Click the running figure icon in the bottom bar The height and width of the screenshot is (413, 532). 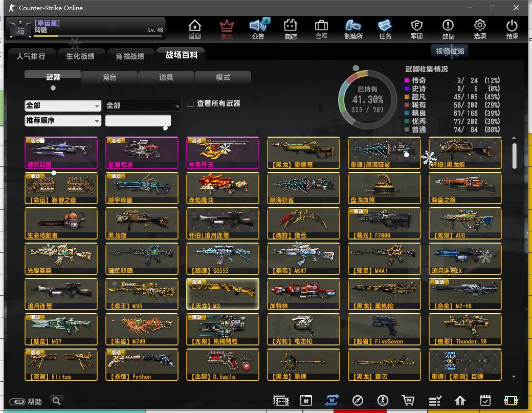point(383,401)
